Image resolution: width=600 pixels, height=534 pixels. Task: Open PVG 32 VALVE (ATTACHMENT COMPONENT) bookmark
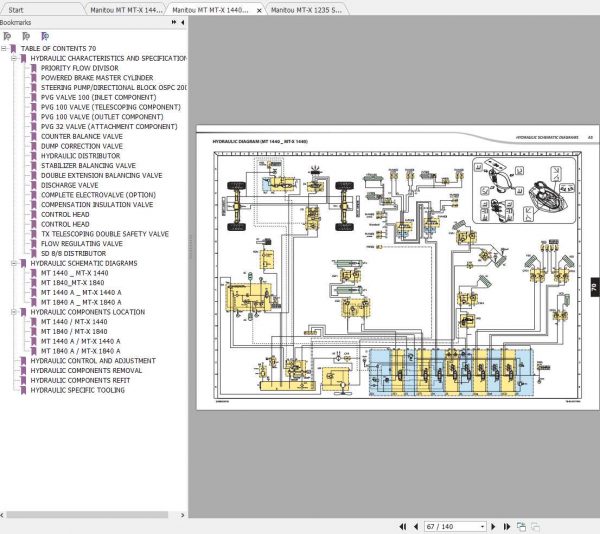[x=109, y=127]
